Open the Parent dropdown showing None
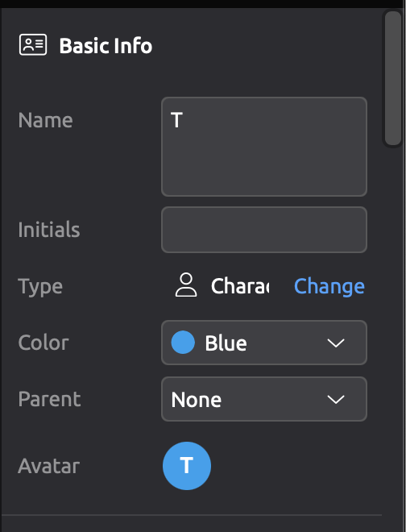The width and height of the screenshot is (406, 532). (264, 399)
